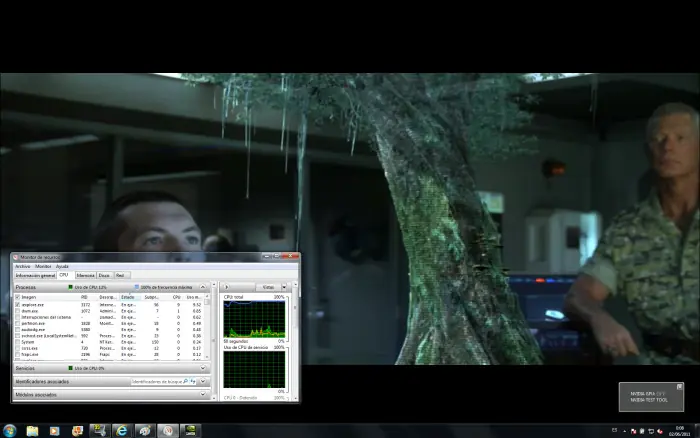Expand the Servicios section chevron
This screenshot has height=438, width=700.
[x=203, y=368]
